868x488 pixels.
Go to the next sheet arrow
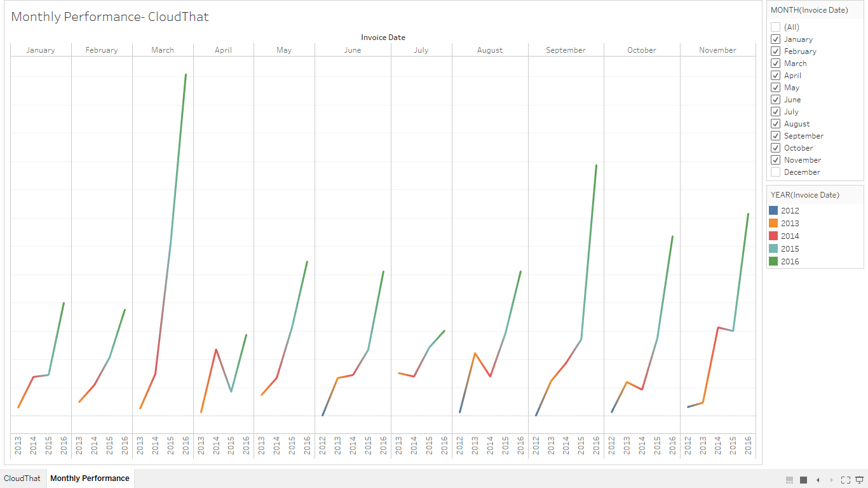coord(832,480)
